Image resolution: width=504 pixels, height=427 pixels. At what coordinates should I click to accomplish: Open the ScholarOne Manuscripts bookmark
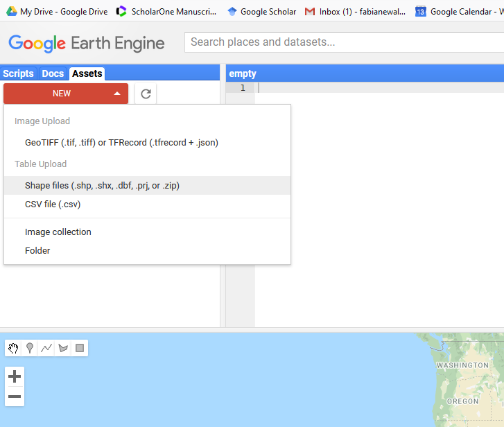pos(166,12)
